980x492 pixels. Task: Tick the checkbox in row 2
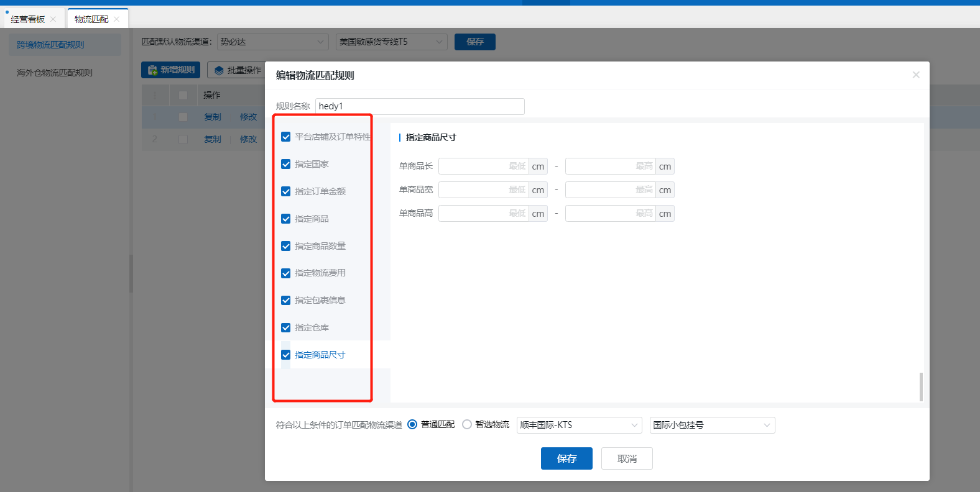tap(183, 139)
